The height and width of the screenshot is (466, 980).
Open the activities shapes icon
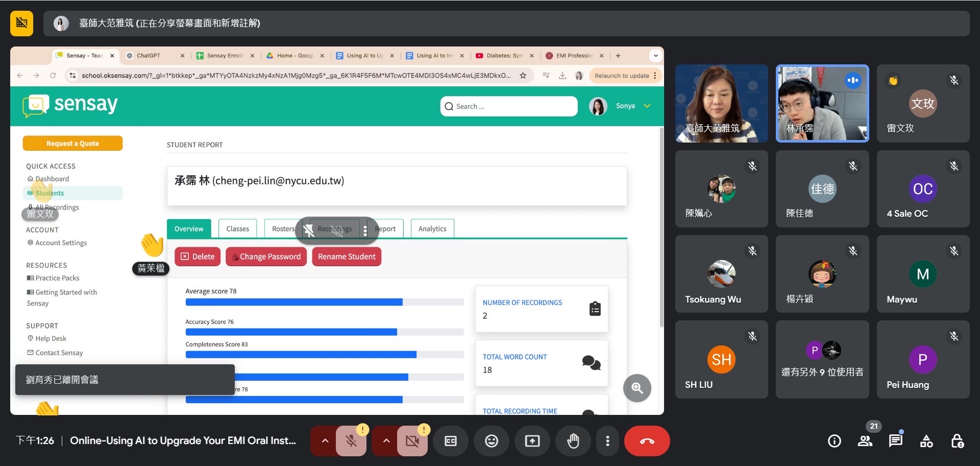click(x=926, y=441)
